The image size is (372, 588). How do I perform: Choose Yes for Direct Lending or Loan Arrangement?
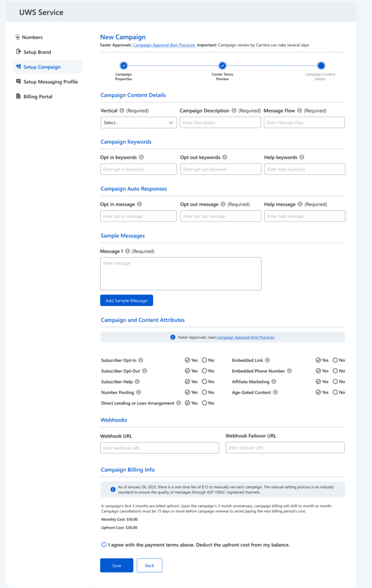click(x=187, y=403)
